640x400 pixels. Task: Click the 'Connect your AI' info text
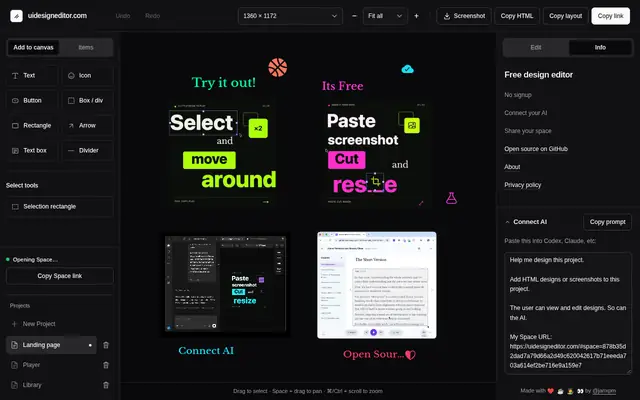coord(526,113)
